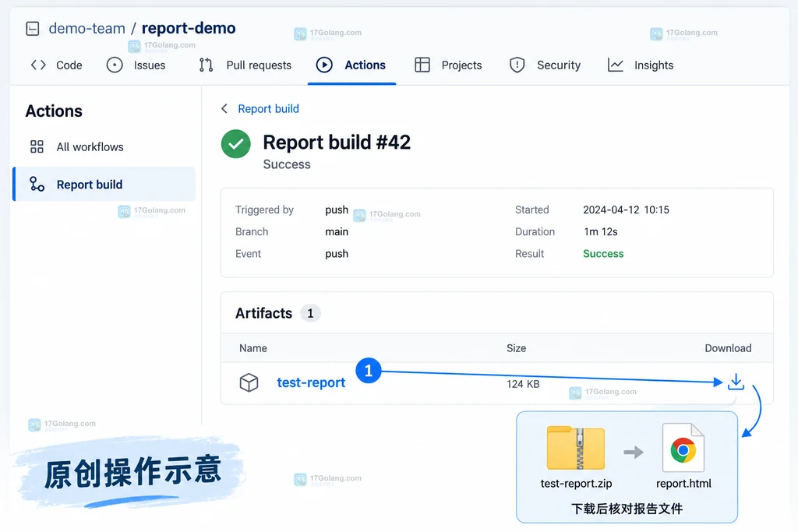Viewport: 798px width, 532px height.
Task: Click the back chevron beside Report build
Action: [x=224, y=108]
